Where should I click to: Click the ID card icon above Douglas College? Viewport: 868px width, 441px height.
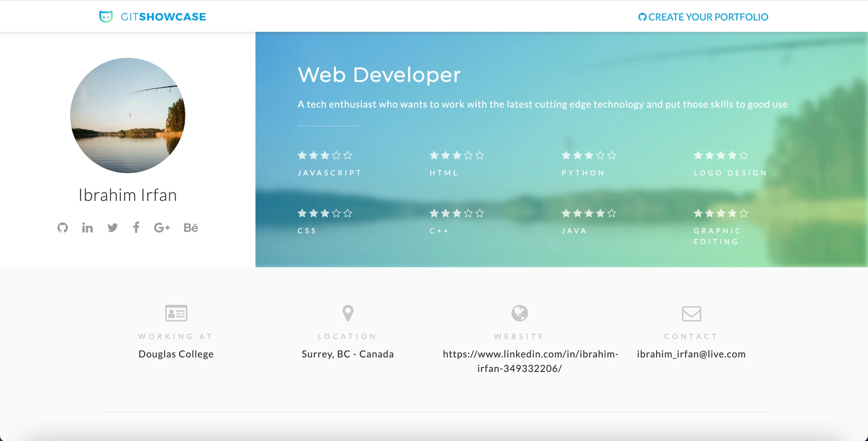point(175,313)
